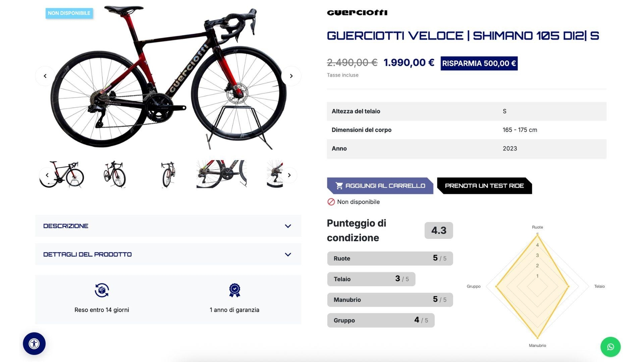Click Aggiungi al Carrello button

tap(380, 186)
